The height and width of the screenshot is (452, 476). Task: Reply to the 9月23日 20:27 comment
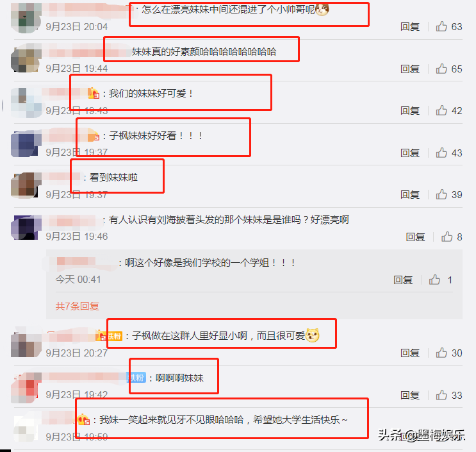click(x=410, y=353)
